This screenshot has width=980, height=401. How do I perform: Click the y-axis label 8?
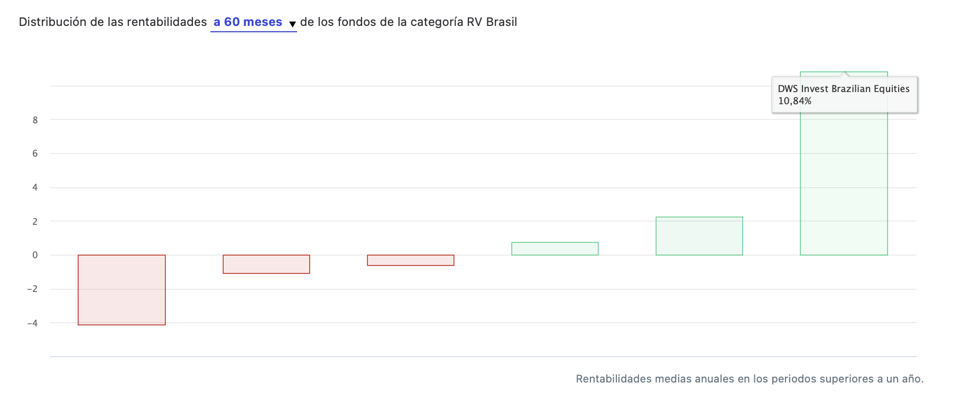(x=35, y=120)
